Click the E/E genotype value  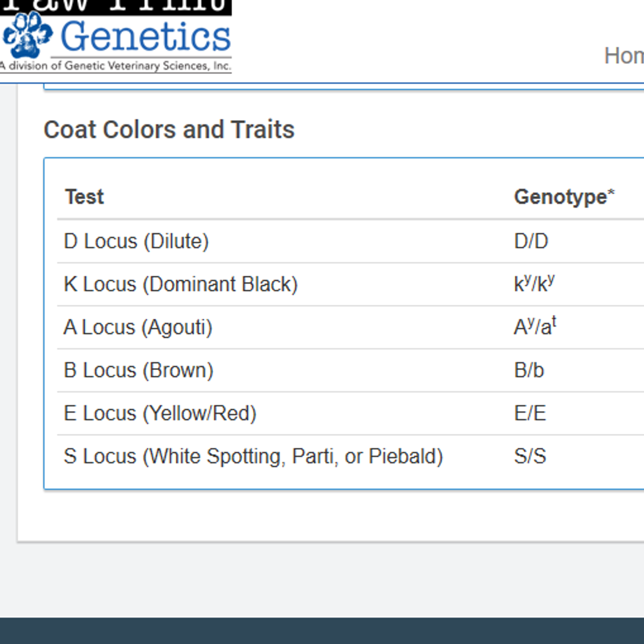tap(530, 413)
